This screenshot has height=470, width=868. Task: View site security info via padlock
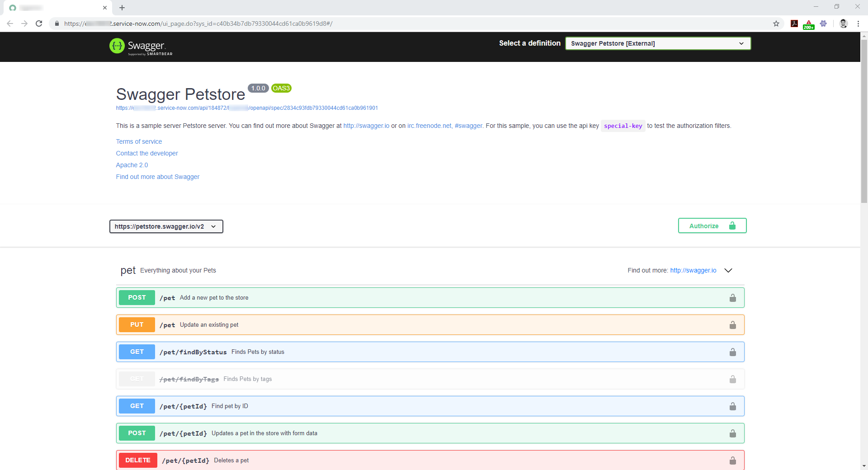tap(57, 23)
